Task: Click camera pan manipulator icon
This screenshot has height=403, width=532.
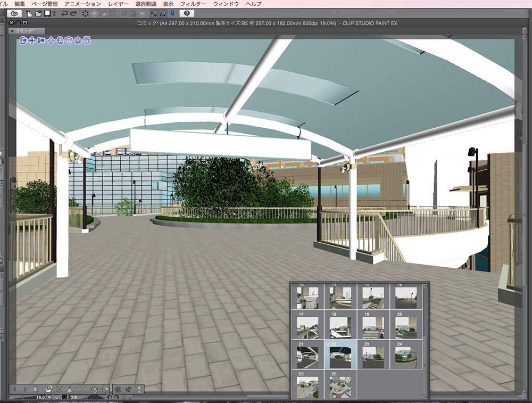Action: 32,41
